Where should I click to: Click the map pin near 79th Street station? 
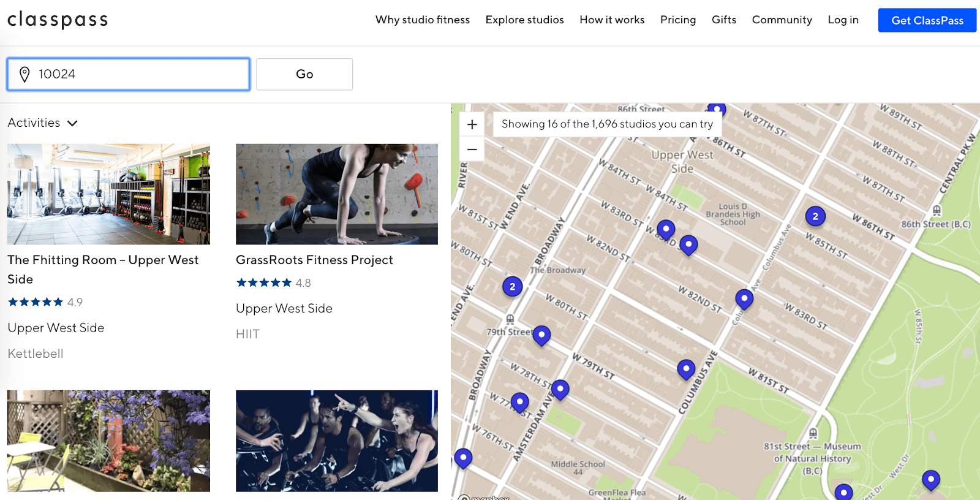541,335
